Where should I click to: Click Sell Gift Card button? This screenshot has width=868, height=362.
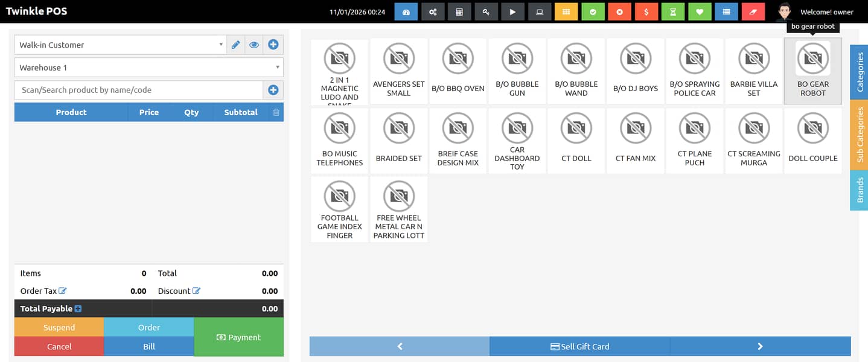(579, 346)
